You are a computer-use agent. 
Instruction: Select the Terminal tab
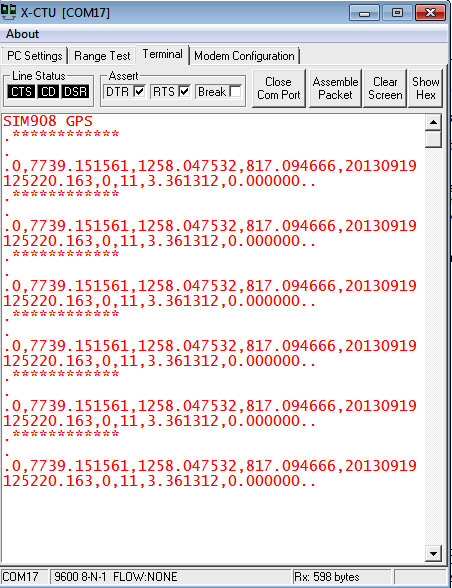click(162, 55)
